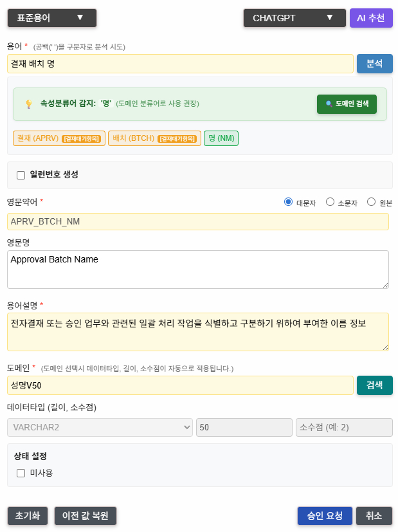Image resolution: width=398 pixels, height=532 pixels.
Task: Select the 결재 (APRV) word chip
Action: pos(59,138)
